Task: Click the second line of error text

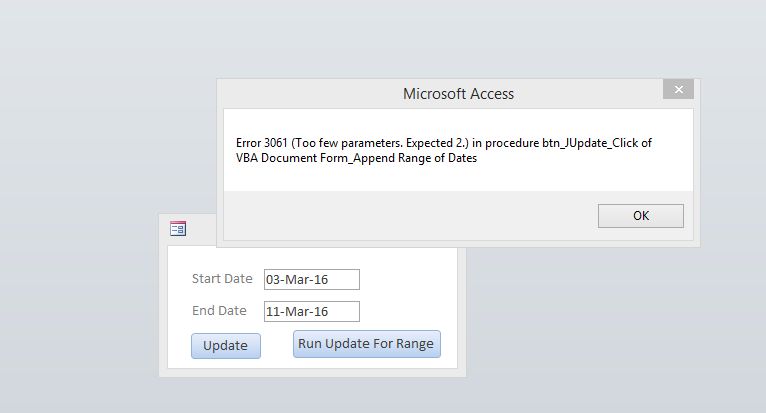Action: pyautogui.click(x=356, y=158)
